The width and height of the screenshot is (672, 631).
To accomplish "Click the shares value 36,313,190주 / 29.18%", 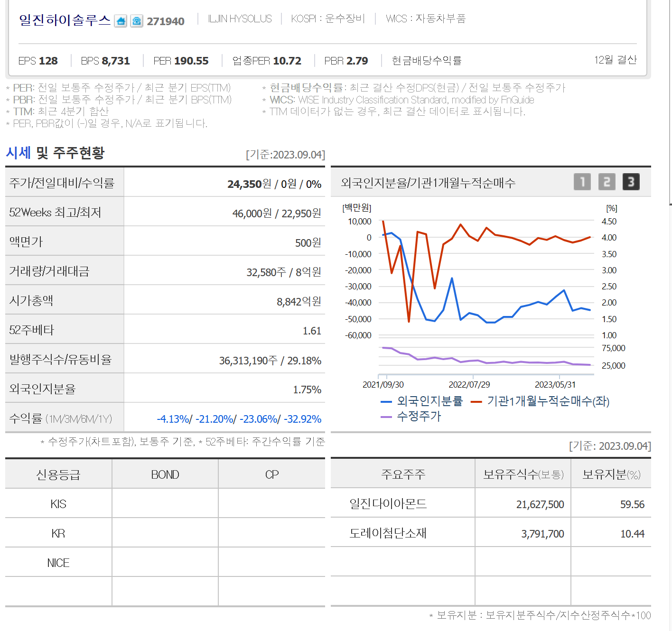I will point(270,361).
